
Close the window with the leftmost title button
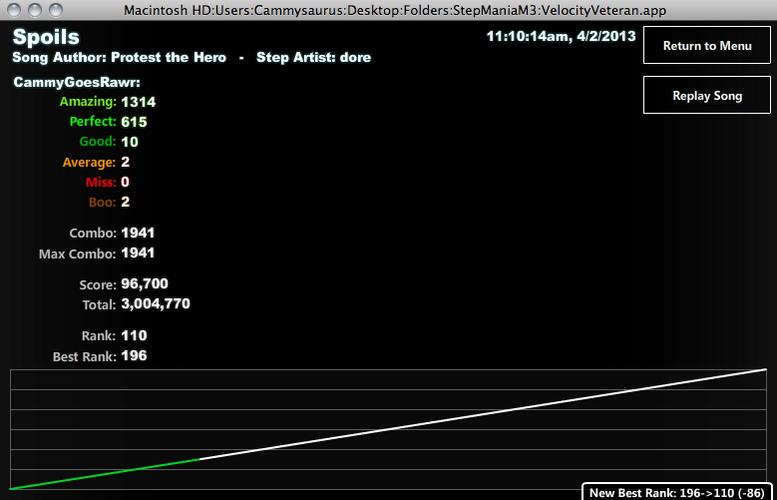click(14, 10)
